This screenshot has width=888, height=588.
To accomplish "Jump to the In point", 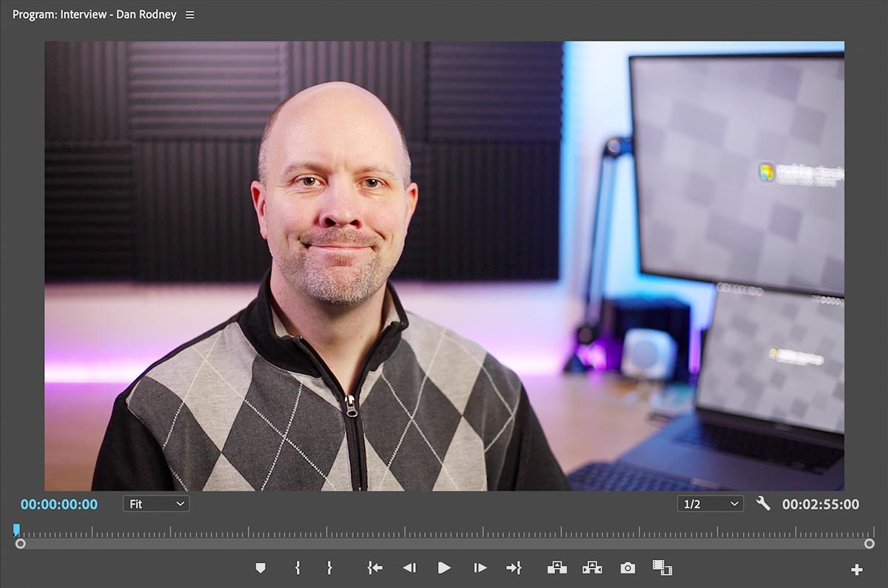I will (375, 567).
